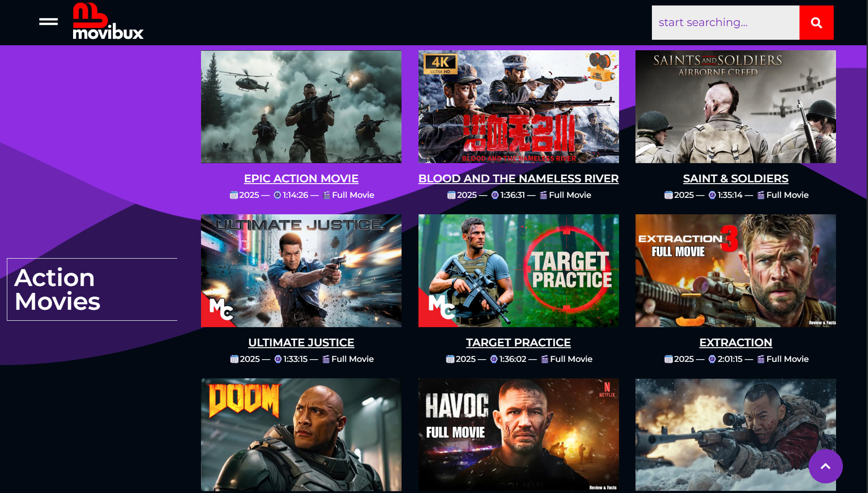Click the film icon under Blood and the Nameless River
868x493 pixels.
pyautogui.click(x=543, y=195)
